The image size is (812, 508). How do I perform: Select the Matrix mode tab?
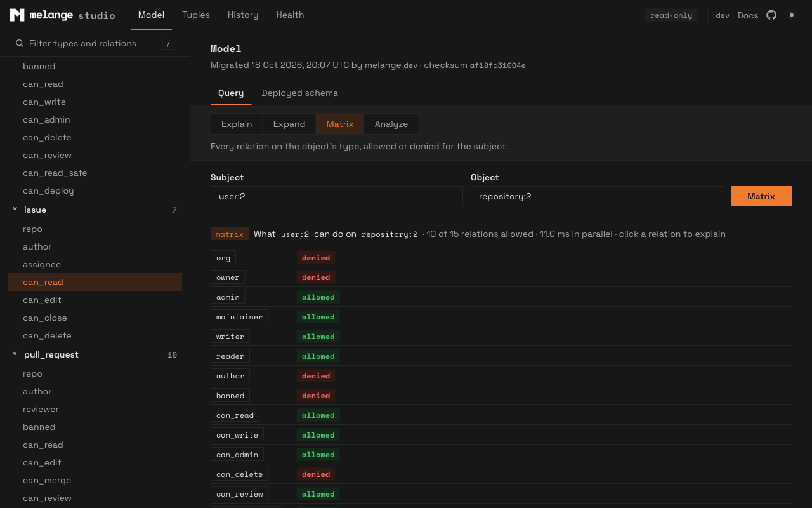point(340,124)
